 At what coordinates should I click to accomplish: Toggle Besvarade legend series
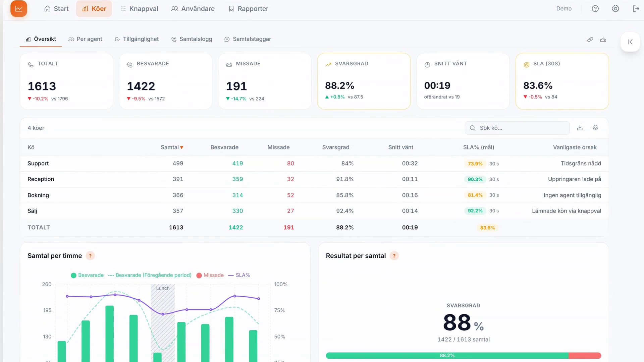point(87,275)
